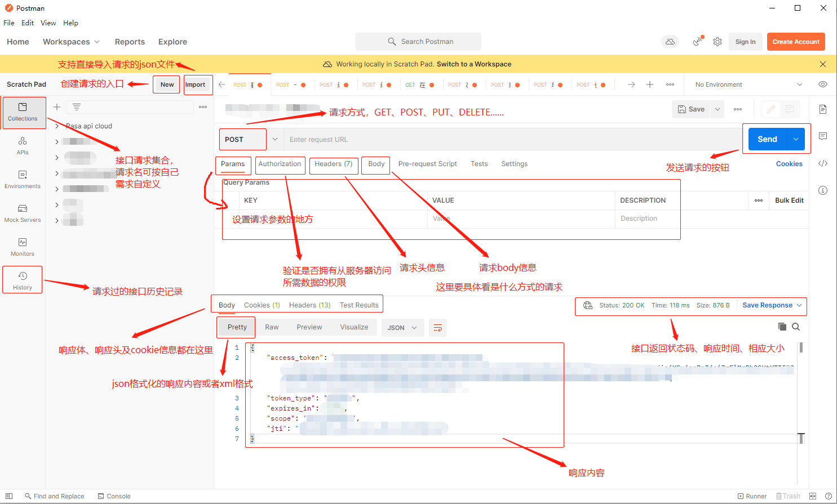Click the settings gear icon in header

718,42
